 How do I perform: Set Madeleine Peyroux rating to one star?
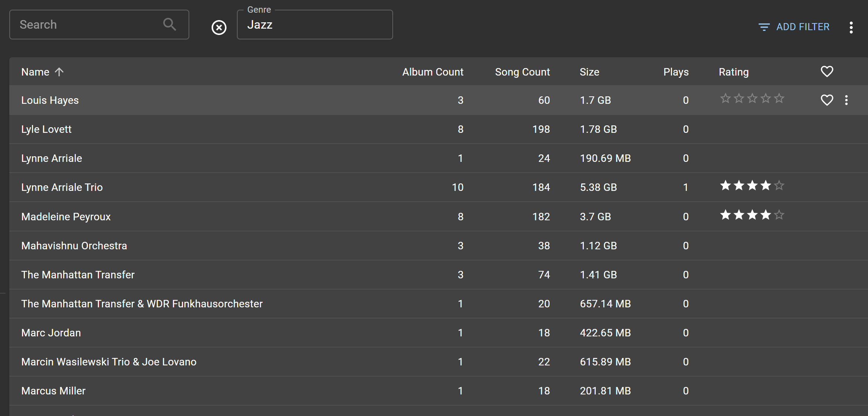[725, 215]
